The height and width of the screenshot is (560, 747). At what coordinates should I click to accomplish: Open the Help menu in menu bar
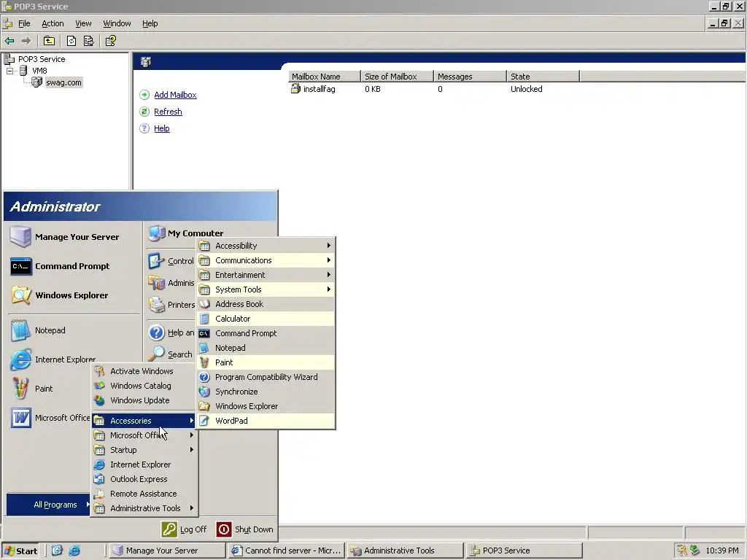pyautogui.click(x=150, y=23)
